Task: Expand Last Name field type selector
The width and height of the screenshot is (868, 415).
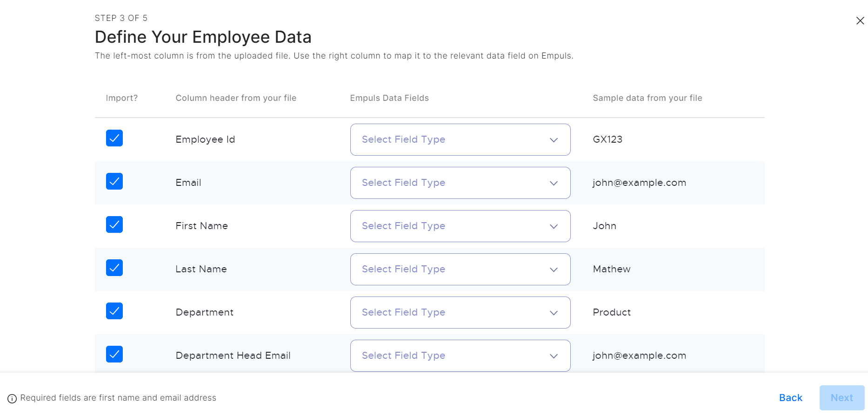Action: tap(460, 269)
